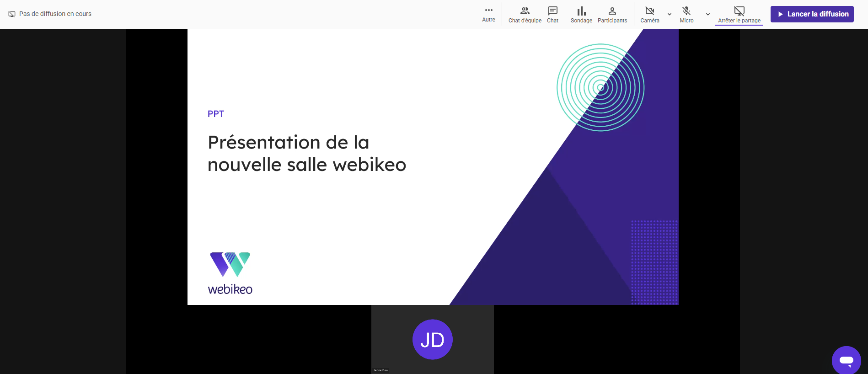This screenshot has height=374, width=868.
Task: Click Arrêter le partage to stop sharing
Action: 739,15
